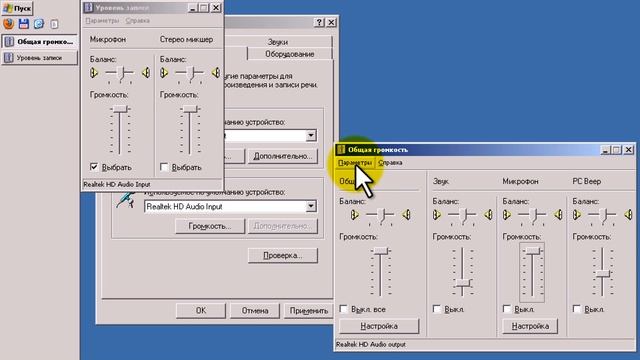Minimize the Общая громкость window
Image resolution: width=640 pixels, height=360 pixels.
point(605,150)
